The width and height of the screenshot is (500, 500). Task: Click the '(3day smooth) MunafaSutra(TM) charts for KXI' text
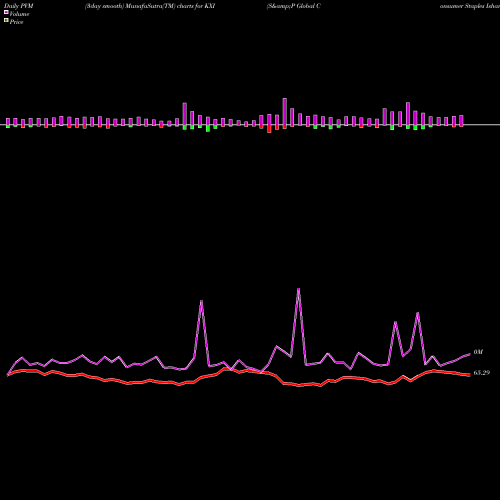tap(150, 6)
